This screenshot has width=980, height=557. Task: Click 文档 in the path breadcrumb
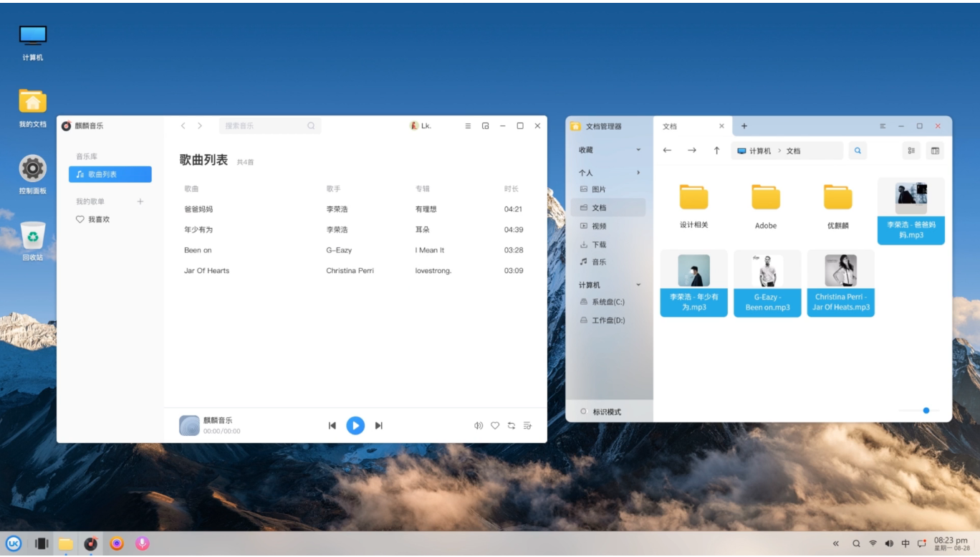click(x=793, y=151)
